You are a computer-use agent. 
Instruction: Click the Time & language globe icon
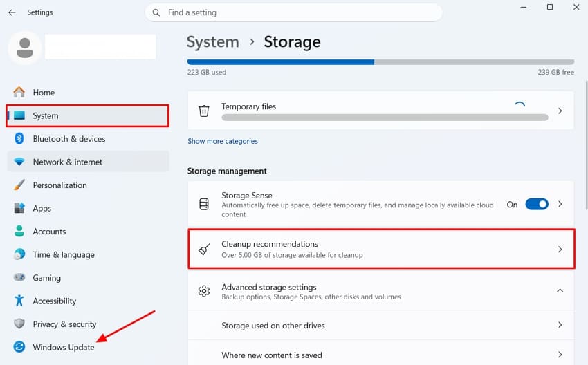coord(19,254)
